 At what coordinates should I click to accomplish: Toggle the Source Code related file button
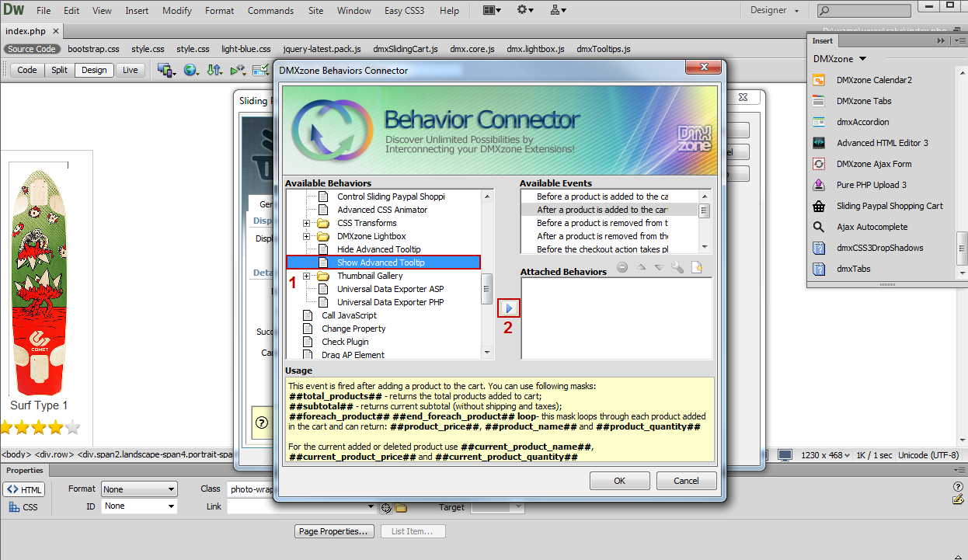point(32,49)
